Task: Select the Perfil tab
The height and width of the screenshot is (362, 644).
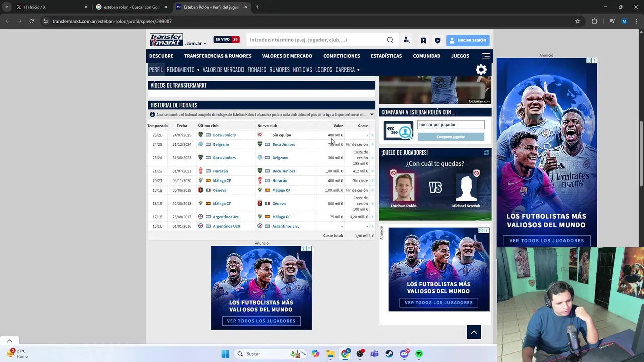Action: (156, 70)
